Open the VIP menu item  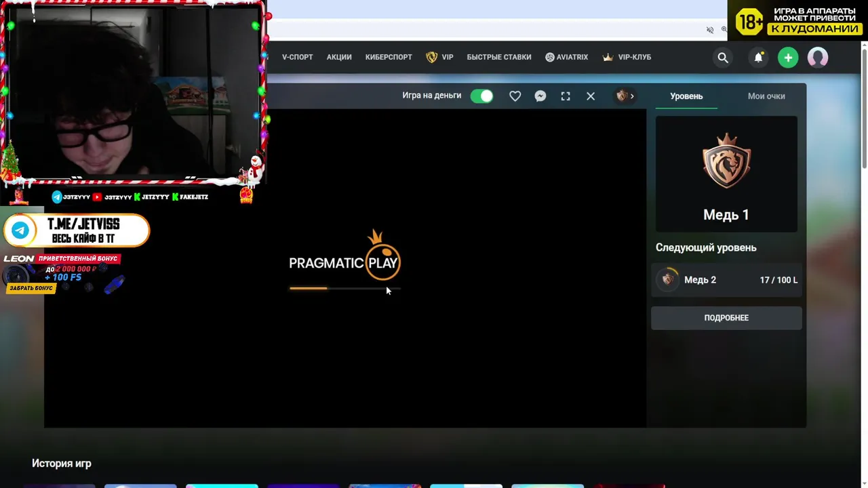448,58
